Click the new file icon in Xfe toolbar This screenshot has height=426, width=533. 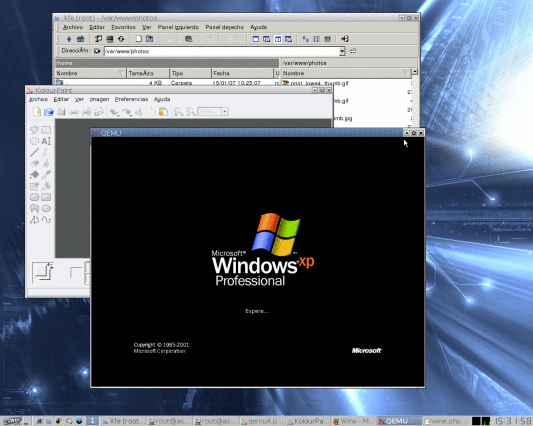tap(138, 39)
